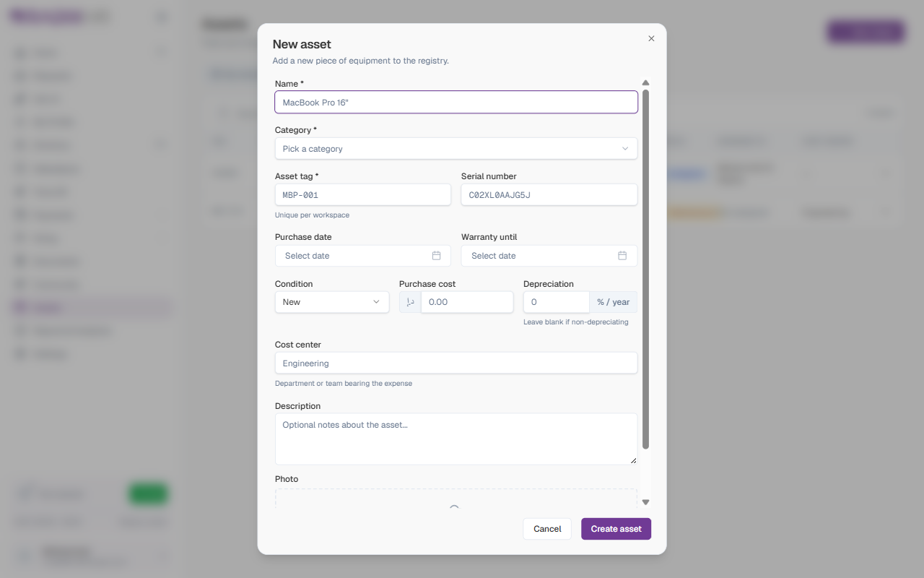Viewport: 924px width, 578px height.
Task: Click the 'Leave blank if non-depreciating' hint
Action: pos(576,322)
